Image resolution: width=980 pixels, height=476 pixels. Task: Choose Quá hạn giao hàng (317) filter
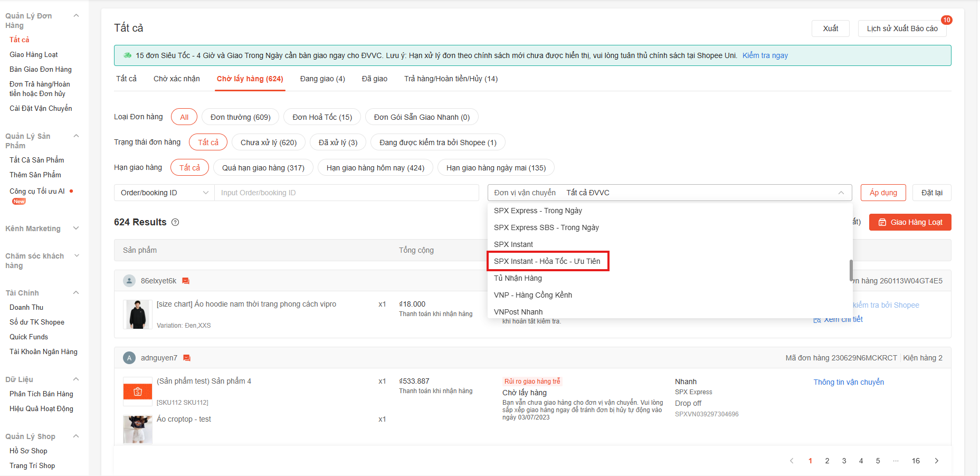click(x=263, y=168)
